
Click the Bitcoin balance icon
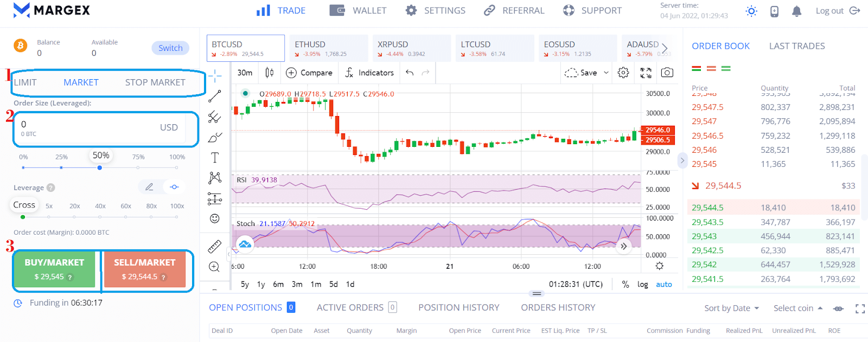click(x=21, y=46)
